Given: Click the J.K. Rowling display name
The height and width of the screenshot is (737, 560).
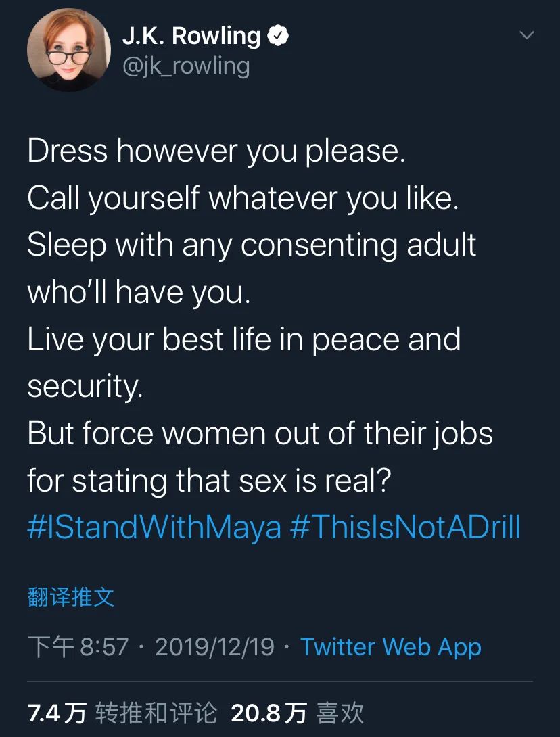Looking at the screenshot, I should (x=191, y=36).
